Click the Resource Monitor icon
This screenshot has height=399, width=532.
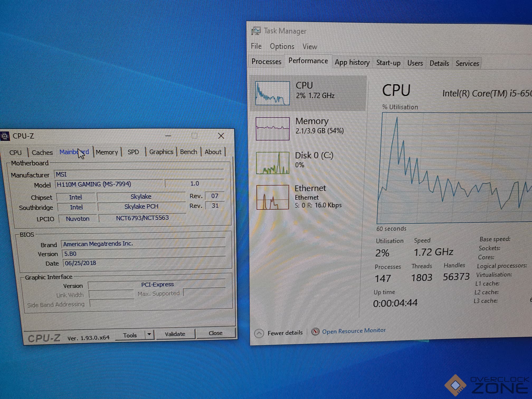pyautogui.click(x=315, y=332)
